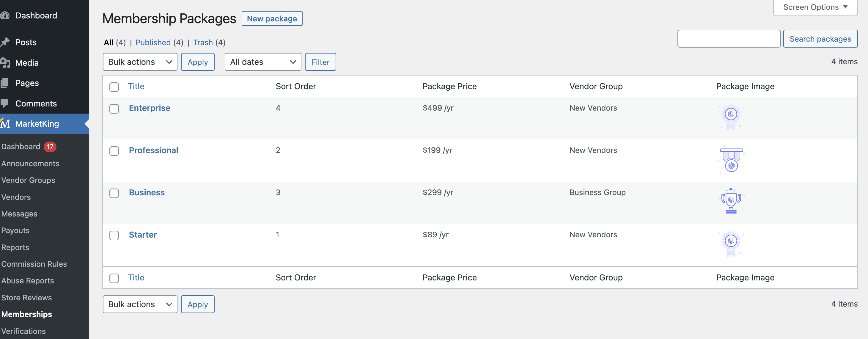Screen dimensions: 868x339
Task: Check the checkbox beside Starter
Action: pos(114,236)
